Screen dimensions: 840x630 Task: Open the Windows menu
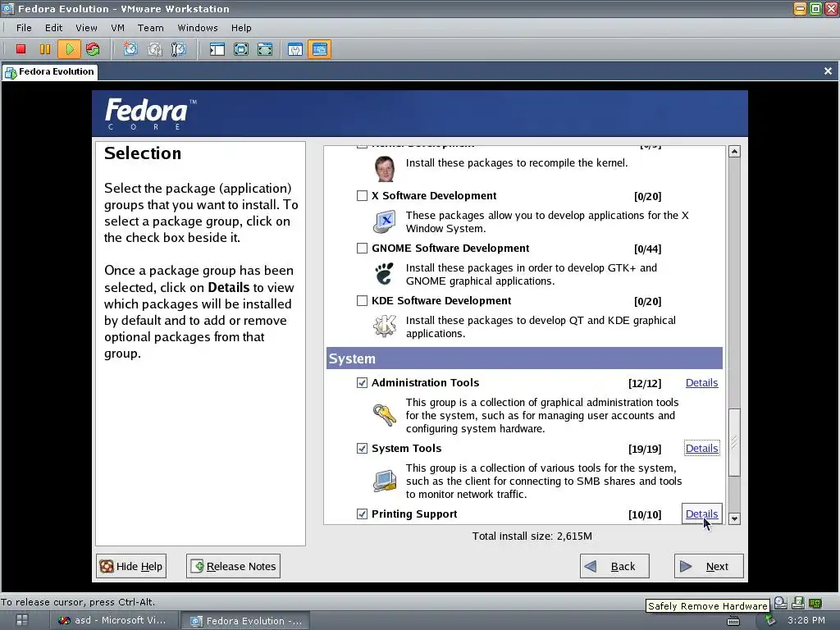click(198, 28)
